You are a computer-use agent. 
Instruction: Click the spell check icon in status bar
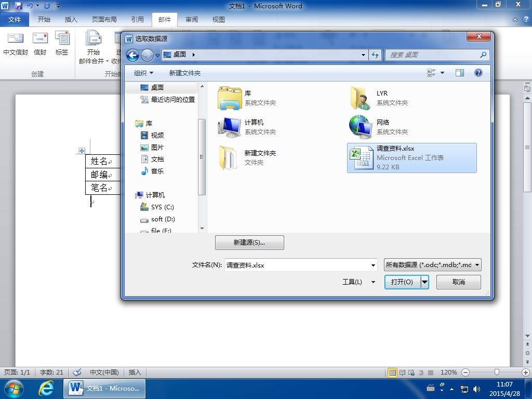(77, 372)
